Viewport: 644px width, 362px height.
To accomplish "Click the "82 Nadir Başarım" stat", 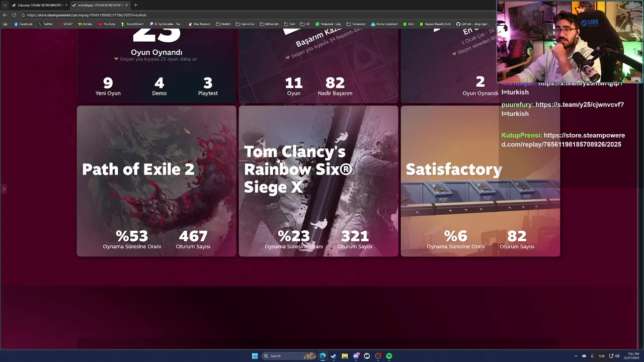I will pos(335,86).
